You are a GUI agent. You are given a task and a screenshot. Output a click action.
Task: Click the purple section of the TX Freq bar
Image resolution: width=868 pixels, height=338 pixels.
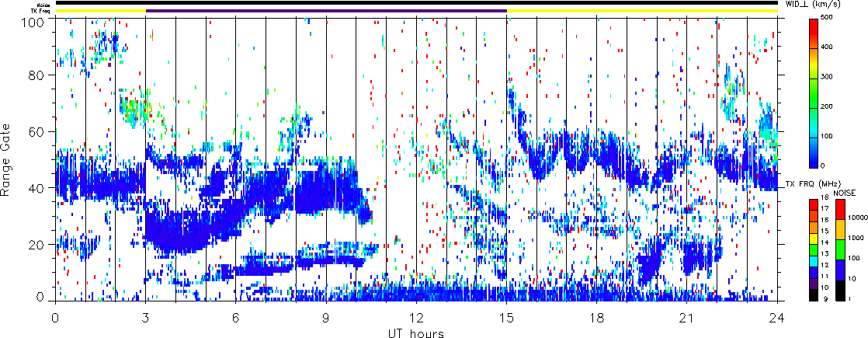pyautogui.click(x=326, y=12)
